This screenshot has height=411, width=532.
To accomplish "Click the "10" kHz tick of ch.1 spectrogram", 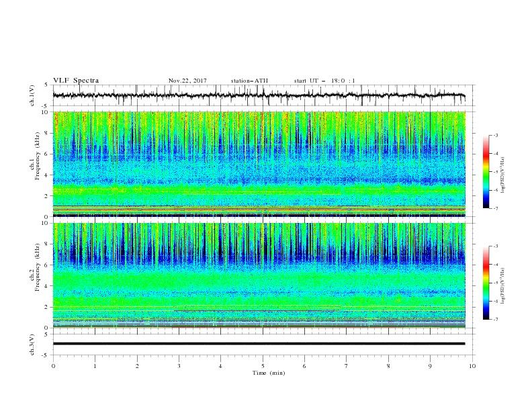I will (x=46, y=112).
